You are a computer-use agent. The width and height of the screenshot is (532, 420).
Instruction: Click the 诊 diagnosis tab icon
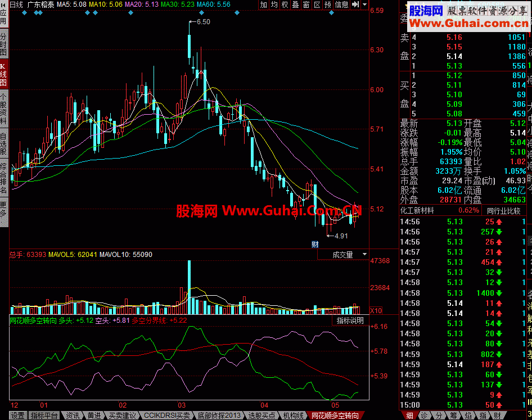click(x=425, y=416)
